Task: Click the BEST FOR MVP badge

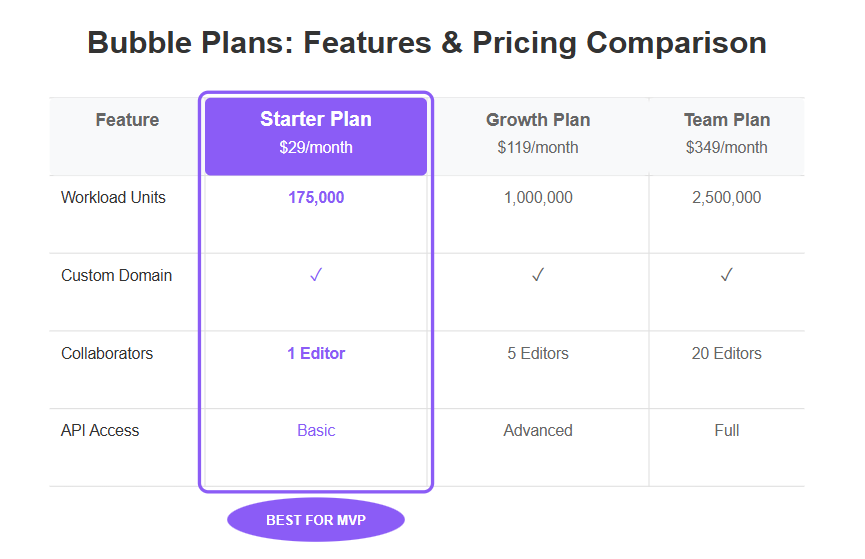Action: (316, 520)
